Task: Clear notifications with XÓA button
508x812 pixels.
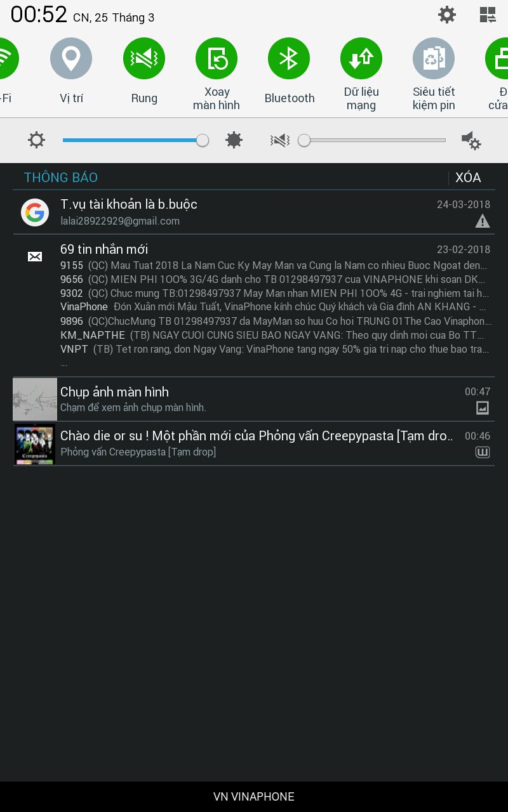Action: [x=468, y=178]
